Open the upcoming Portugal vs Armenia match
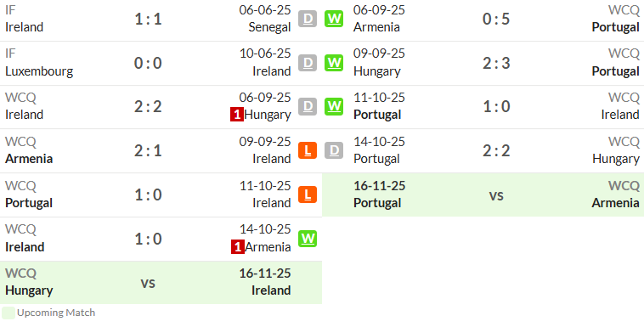644x327 pixels. [483, 195]
